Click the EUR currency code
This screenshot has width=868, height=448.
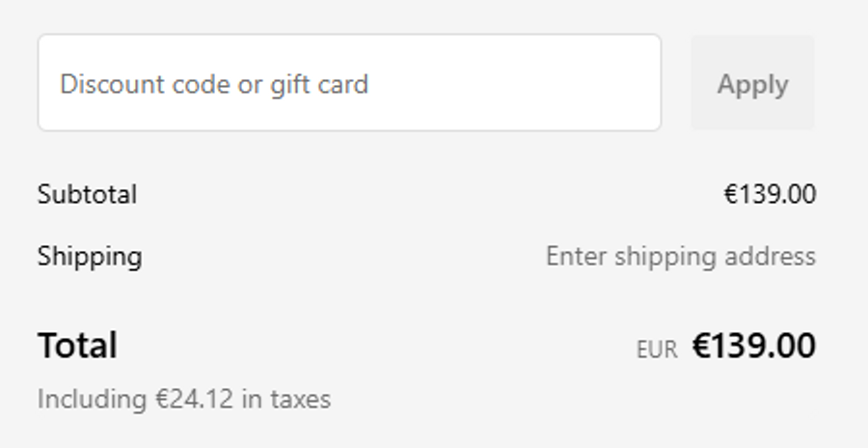(x=657, y=349)
